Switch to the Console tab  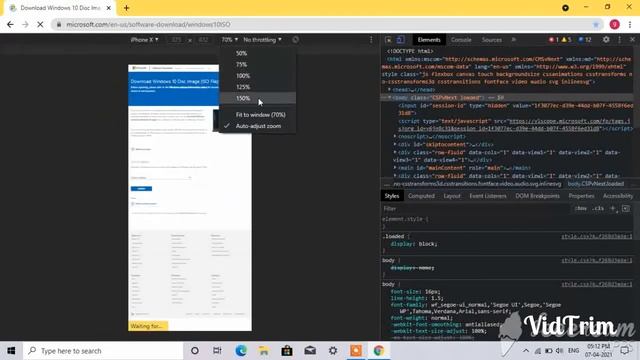461,40
